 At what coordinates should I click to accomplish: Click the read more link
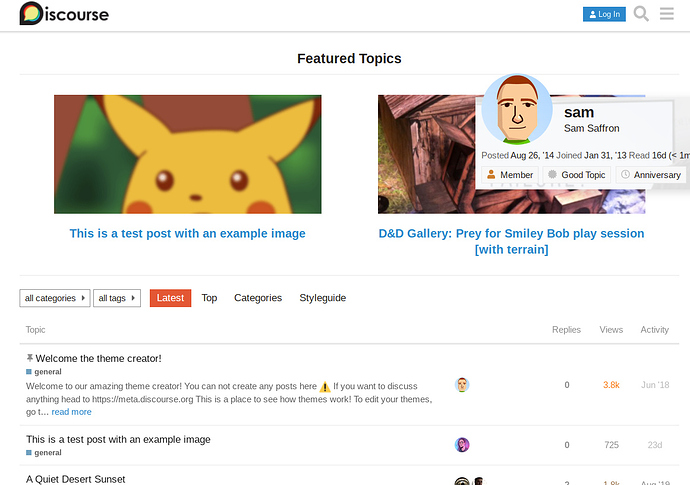(x=71, y=412)
